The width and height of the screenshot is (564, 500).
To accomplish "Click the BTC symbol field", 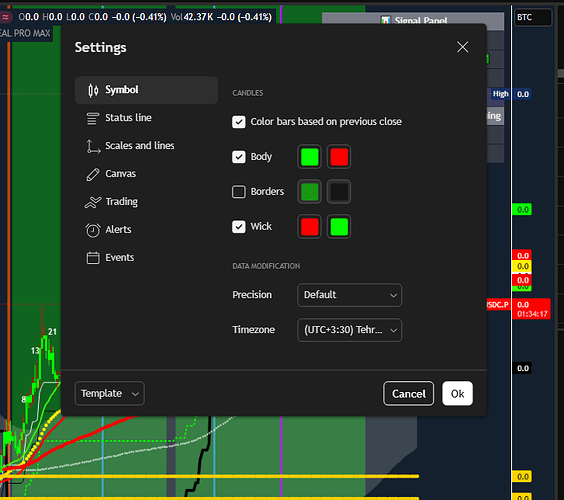I will pyautogui.click(x=533, y=17).
